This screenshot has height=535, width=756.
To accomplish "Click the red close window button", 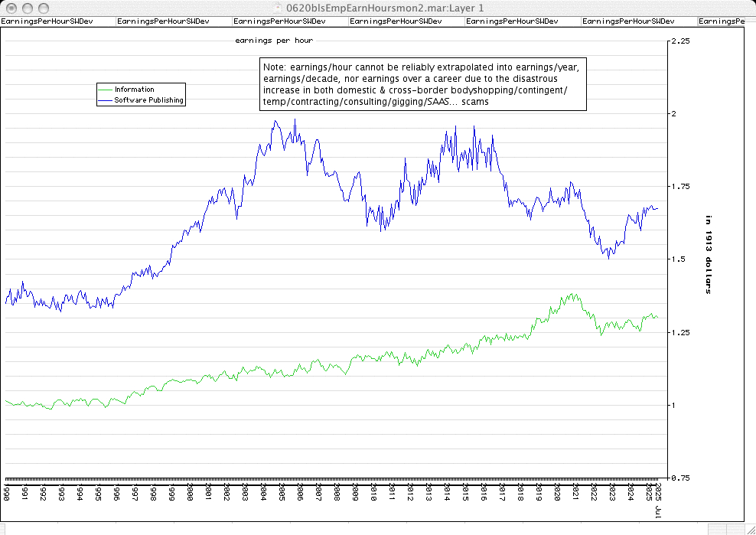I will [9, 7].
